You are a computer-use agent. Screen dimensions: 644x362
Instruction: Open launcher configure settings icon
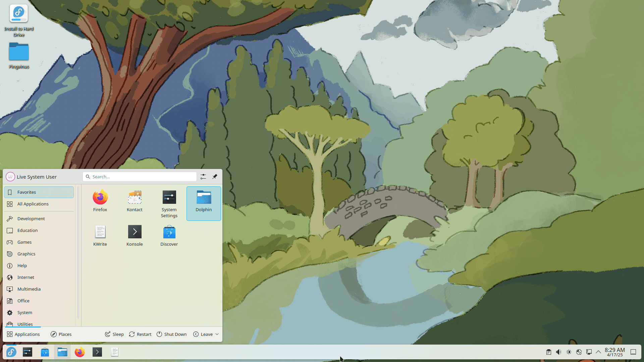(x=203, y=177)
